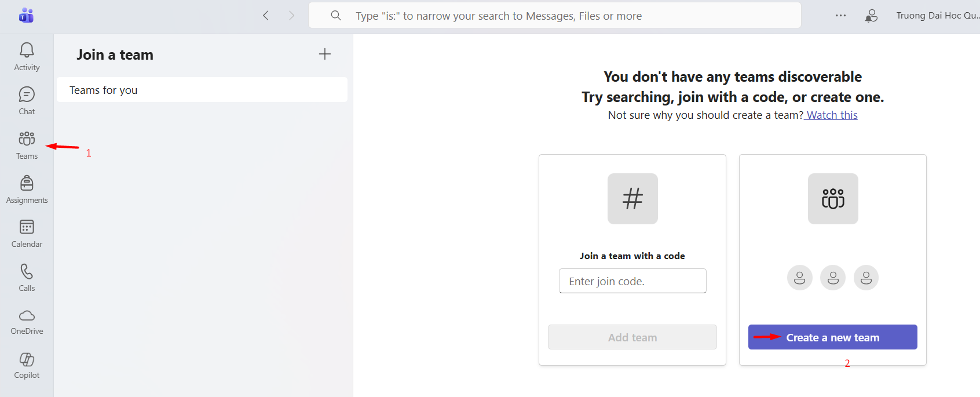The width and height of the screenshot is (980, 397).
Task: Click the Enter join code field
Action: point(632,281)
